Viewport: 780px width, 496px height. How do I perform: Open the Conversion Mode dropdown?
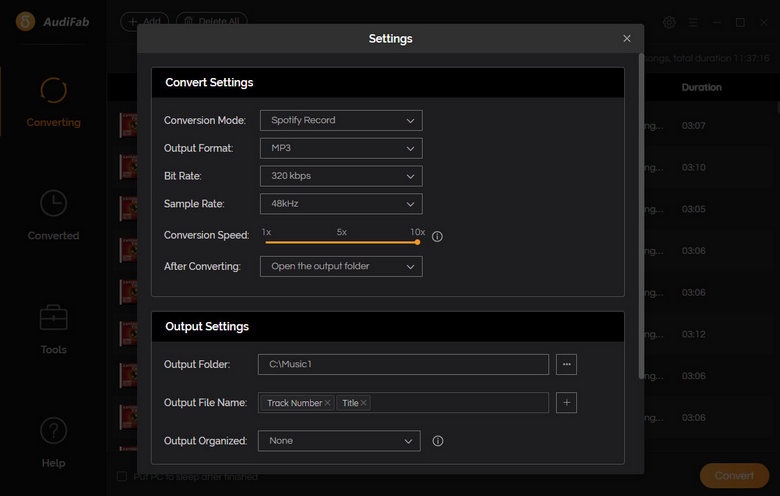pyautogui.click(x=341, y=120)
